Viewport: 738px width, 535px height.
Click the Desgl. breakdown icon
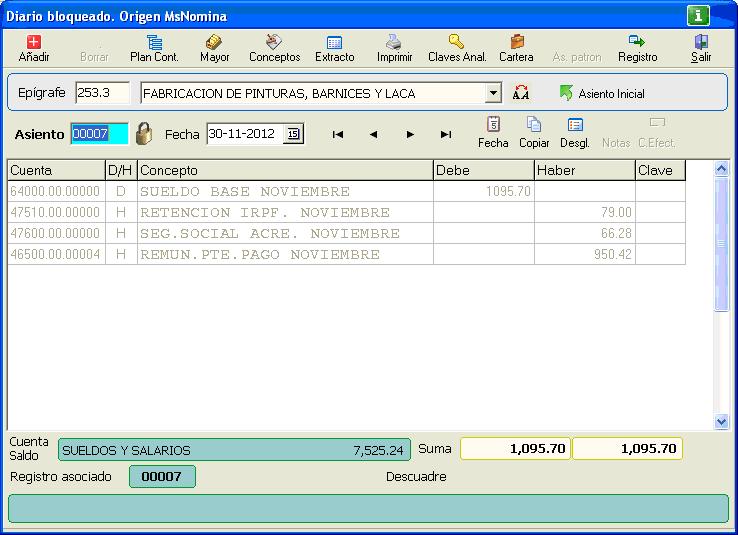click(575, 125)
